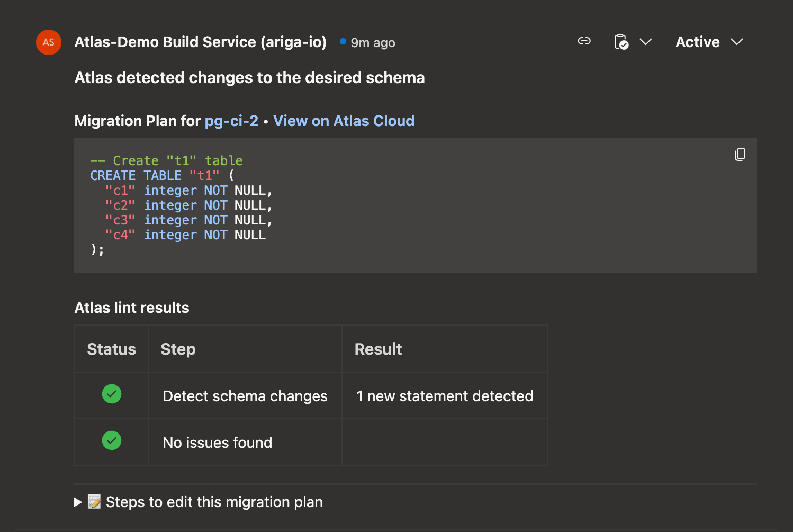
Task: Click the blue unread dot before 9m ago
Action: click(342, 41)
